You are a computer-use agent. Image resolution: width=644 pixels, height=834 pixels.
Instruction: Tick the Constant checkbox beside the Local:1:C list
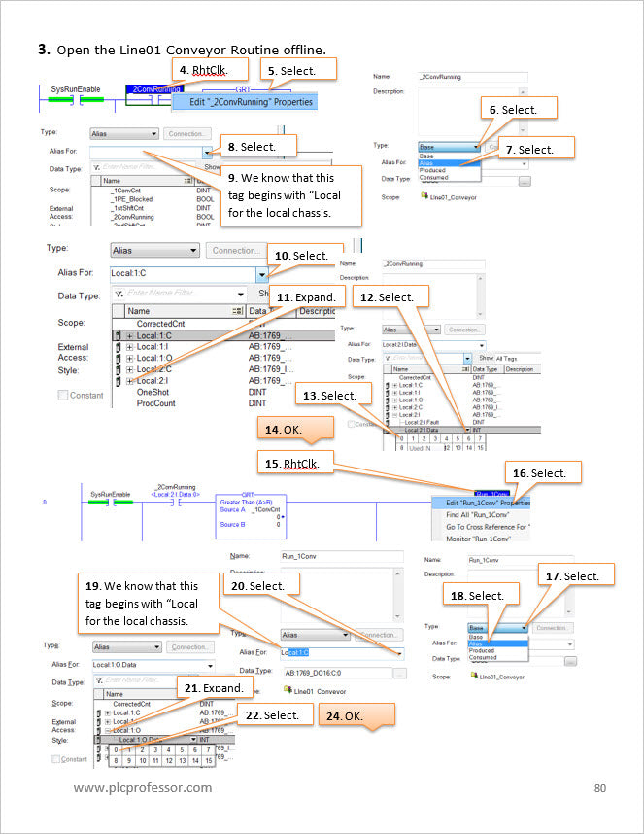pos(63,396)
